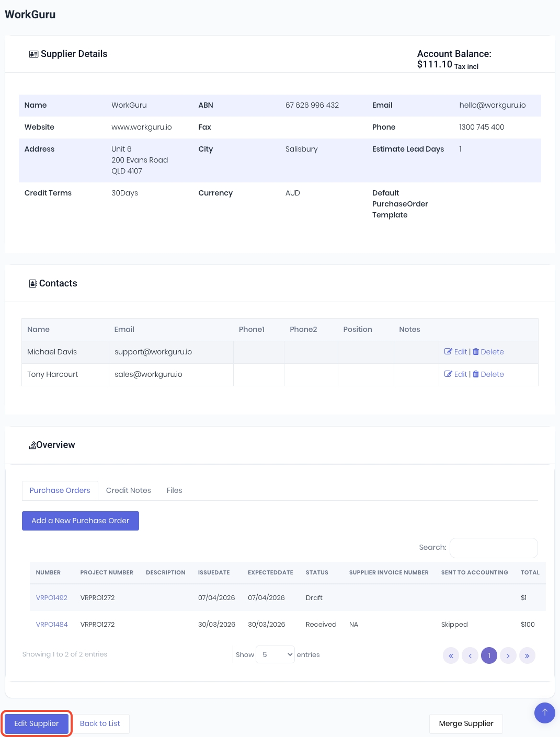Focus the purchase orders Search field
560x737 pixels.
point(494,548)
